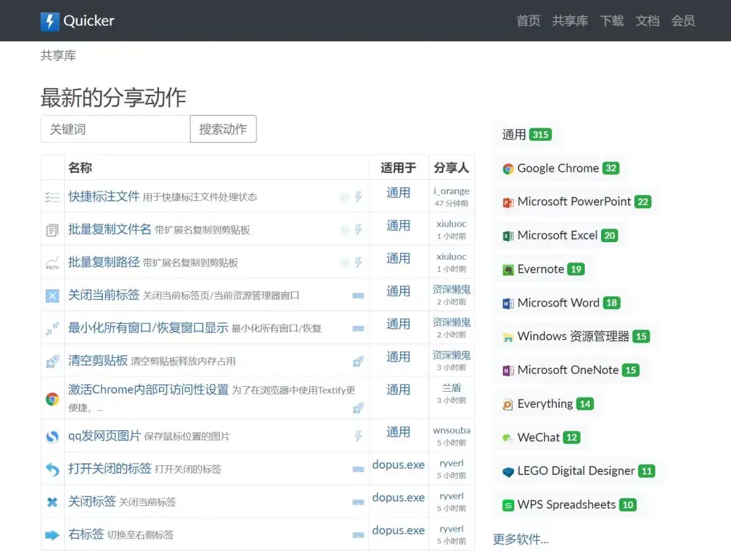Open 首页 in the top navigation

pyautogui.click(x=528, y=21)
